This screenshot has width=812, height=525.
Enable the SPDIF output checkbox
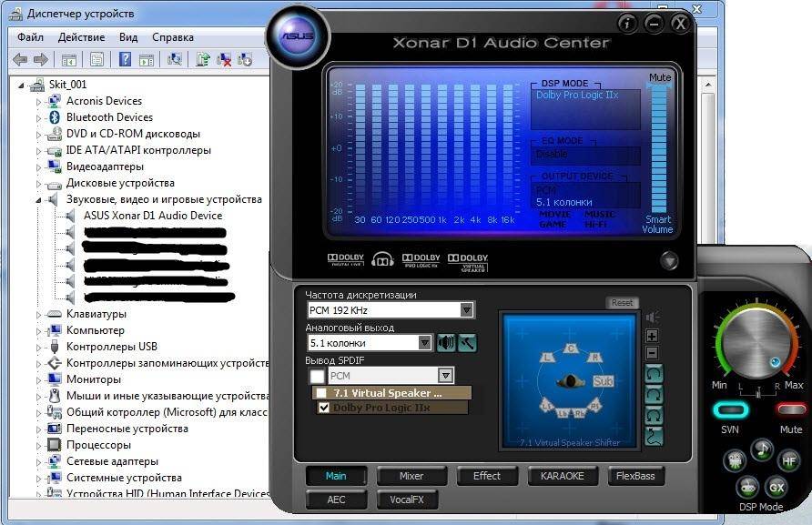pos(317,376)
